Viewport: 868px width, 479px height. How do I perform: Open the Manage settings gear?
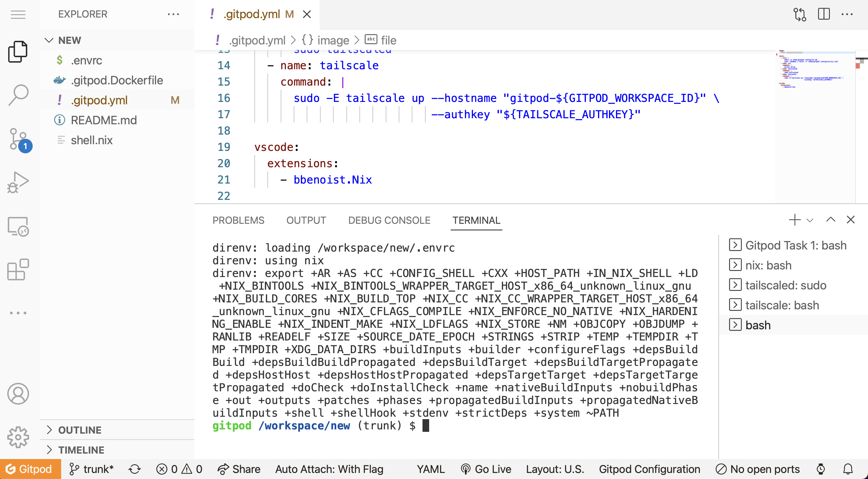tap(18, 437)
